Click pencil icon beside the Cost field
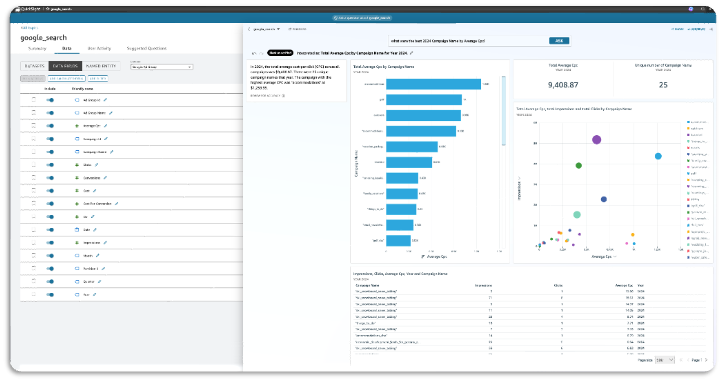722x382 pixels. pyautogui.click(x=95, y=191)
